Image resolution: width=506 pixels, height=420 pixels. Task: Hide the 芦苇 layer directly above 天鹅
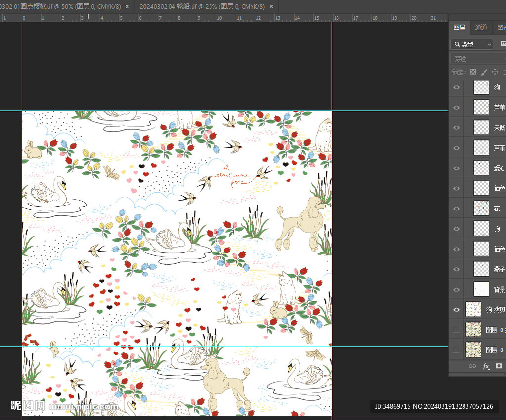456,107
